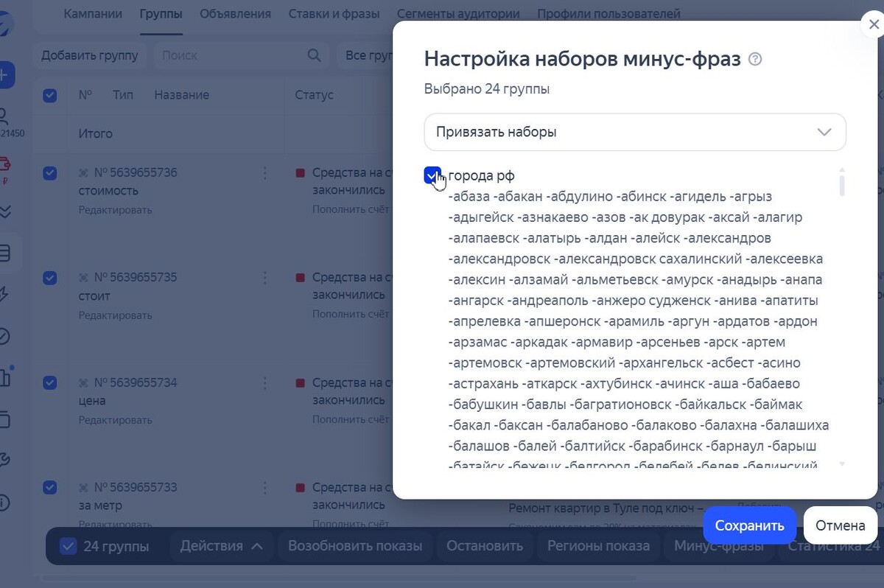Click the 'Отмена' button
The width and height of the screenshot is (884, 588).
click(x=840, y=525)
